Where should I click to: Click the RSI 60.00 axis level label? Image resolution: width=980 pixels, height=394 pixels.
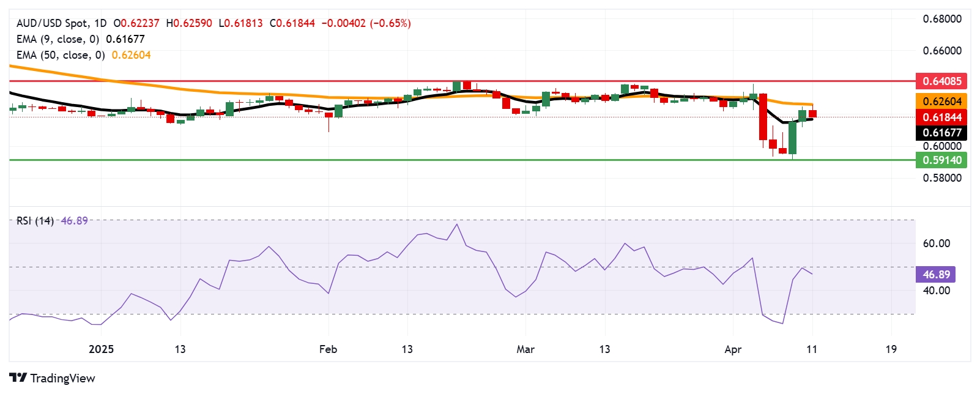(936, 243)
